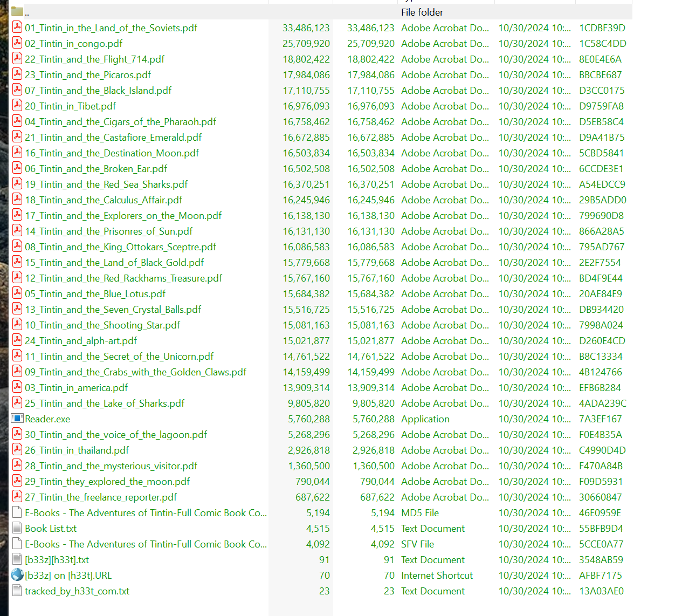Click text file icon of Book List.txt

[x=17, y=528]
